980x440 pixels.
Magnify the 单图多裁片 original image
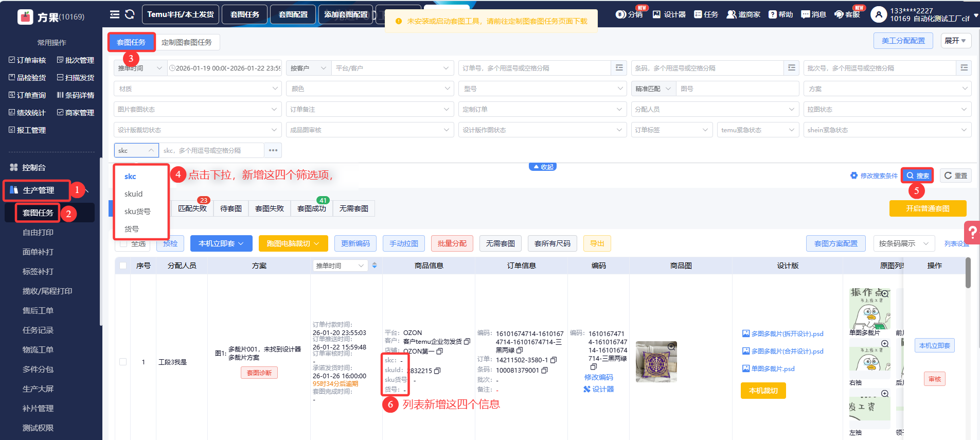pos(885,294)
